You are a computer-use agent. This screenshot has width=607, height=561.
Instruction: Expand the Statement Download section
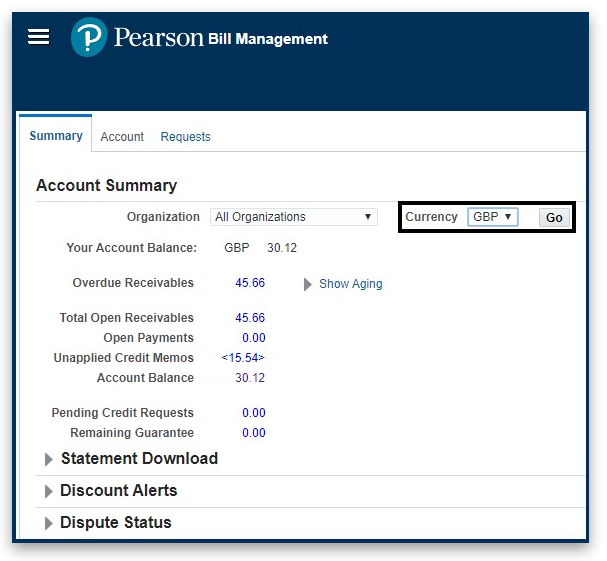pos(139,459)
